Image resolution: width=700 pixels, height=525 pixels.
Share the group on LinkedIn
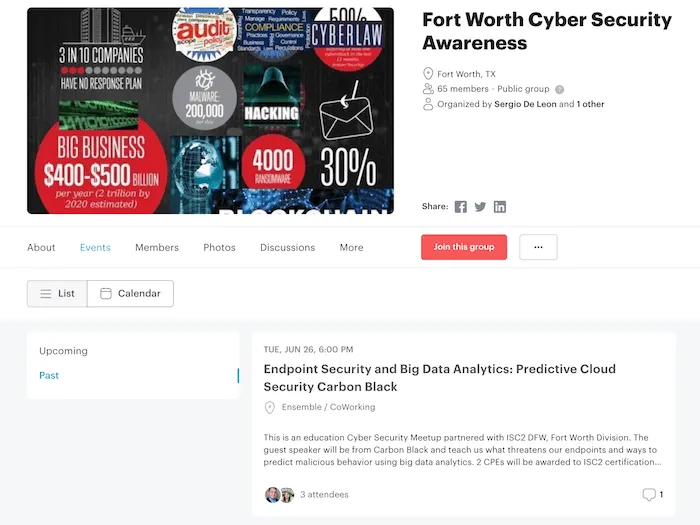click(x=500, y=207)
